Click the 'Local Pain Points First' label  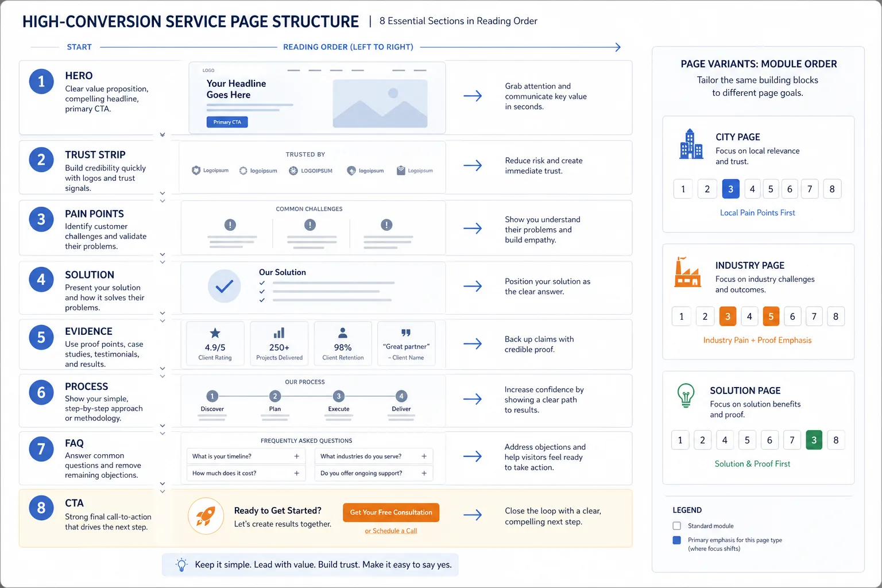pyautogui.click(x=757, y=212)
